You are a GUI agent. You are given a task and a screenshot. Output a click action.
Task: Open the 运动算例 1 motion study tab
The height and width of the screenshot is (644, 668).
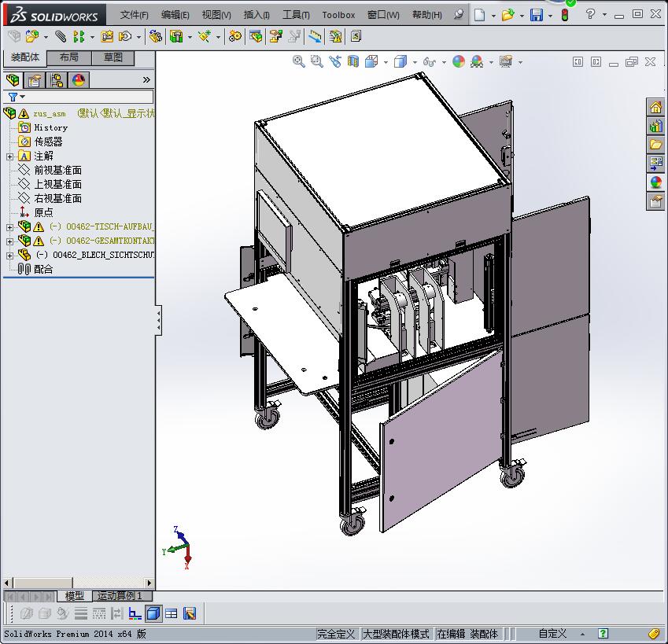[120, 596]
